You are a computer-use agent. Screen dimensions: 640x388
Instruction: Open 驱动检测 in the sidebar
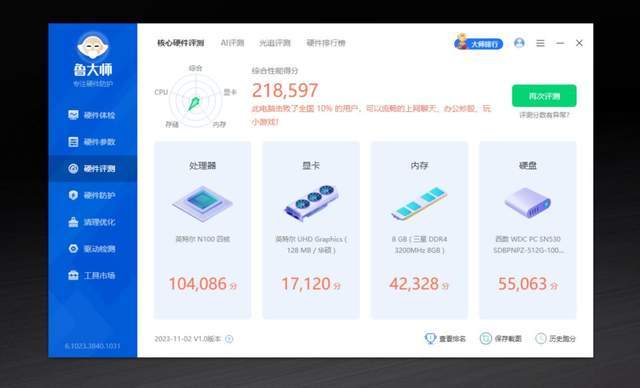tap(92, 249)
